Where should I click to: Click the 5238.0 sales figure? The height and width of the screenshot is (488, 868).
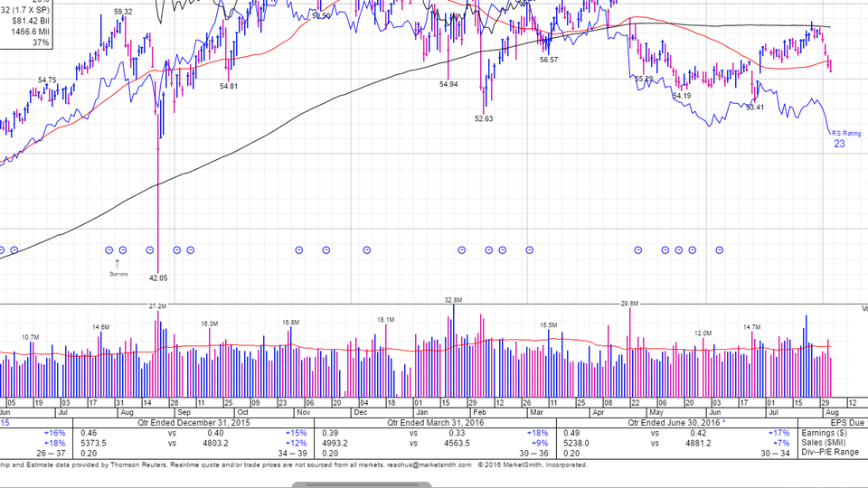click(576, 443)
